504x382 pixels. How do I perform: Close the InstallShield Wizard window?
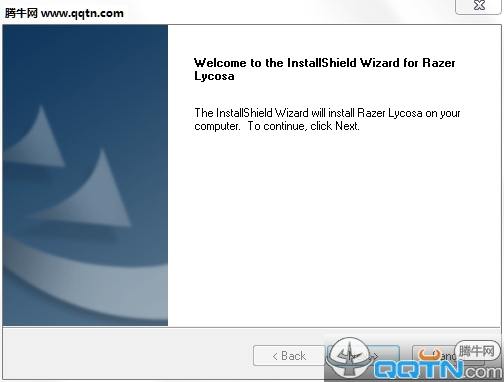(x=479, y=6)
